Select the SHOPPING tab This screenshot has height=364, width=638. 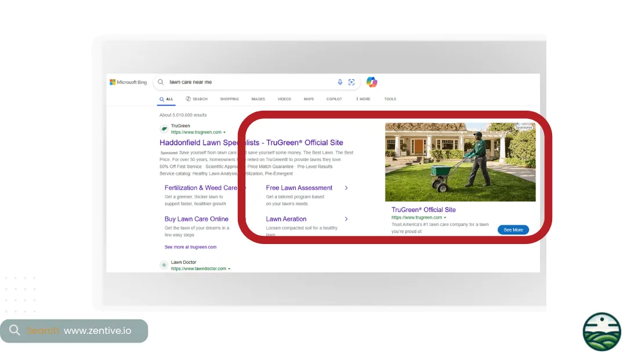click(x=230, y=99)
